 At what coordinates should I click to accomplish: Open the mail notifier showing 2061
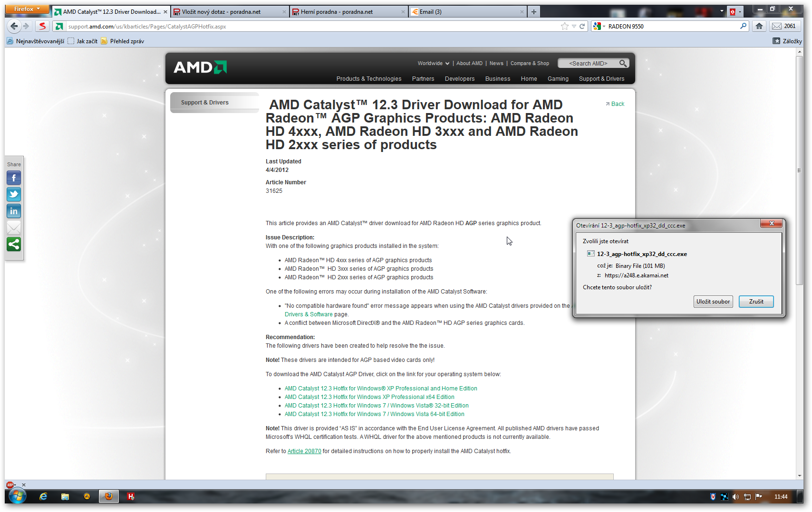coord(783,26)
